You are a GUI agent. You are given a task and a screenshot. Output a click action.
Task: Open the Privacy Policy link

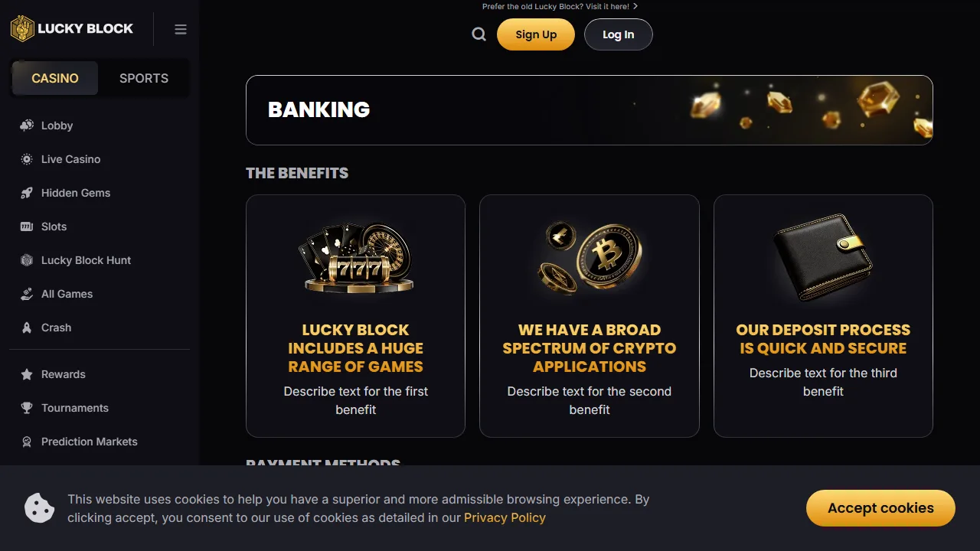click(x=505, y=517)
